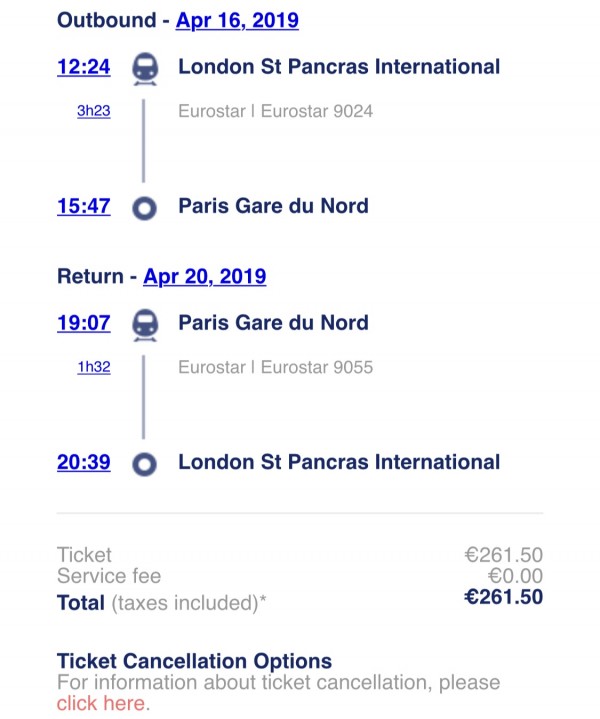600x719 pixels.
Task: Click the return departure train icon
Action: 145,324
